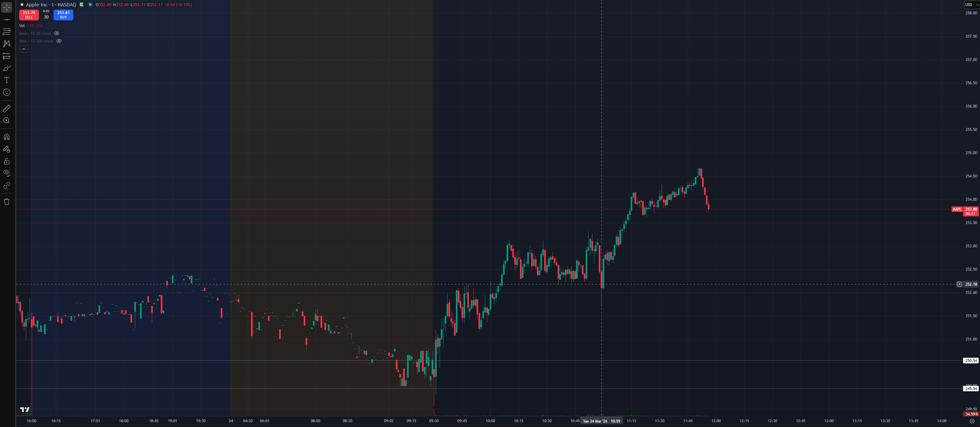Show the SMA 1D 20 close indicator
This screenshot has height=427, width=980.
tap(57, 34)
